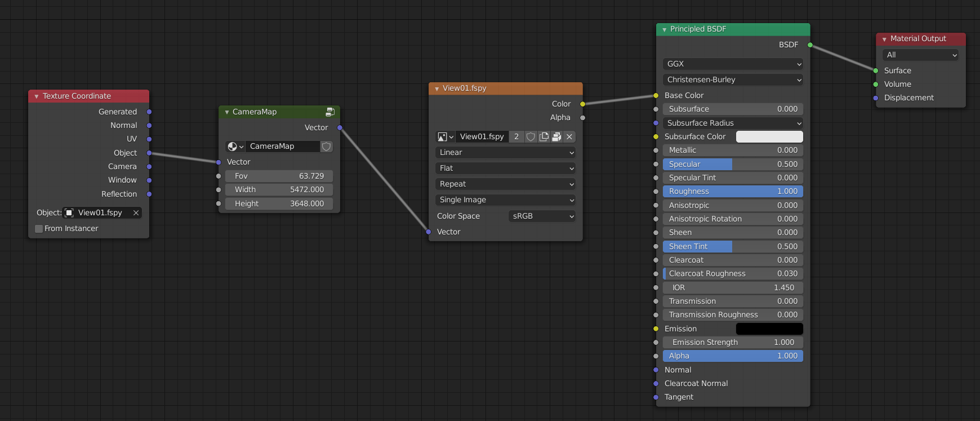Click the Specular slider
The image size is (980, 421).
(x=733, y=165)
